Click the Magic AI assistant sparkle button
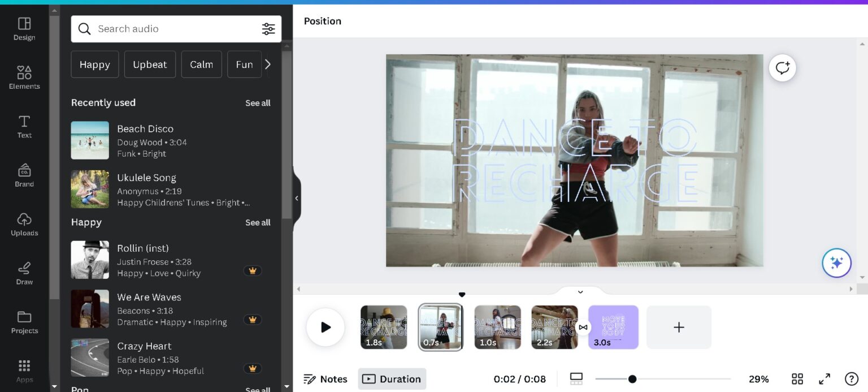Image resolution: width=868 pixels, height=392 pixels. point(836,262)
